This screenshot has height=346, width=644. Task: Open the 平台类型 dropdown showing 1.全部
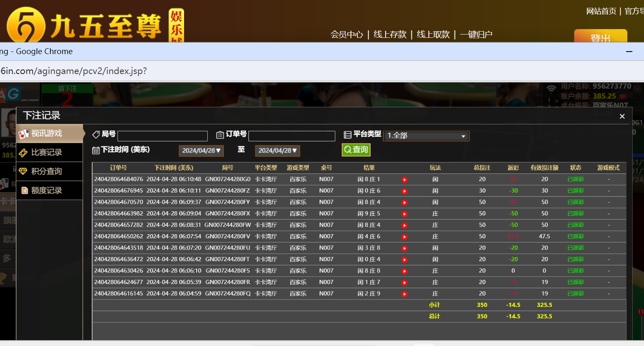tap(426, 136)
